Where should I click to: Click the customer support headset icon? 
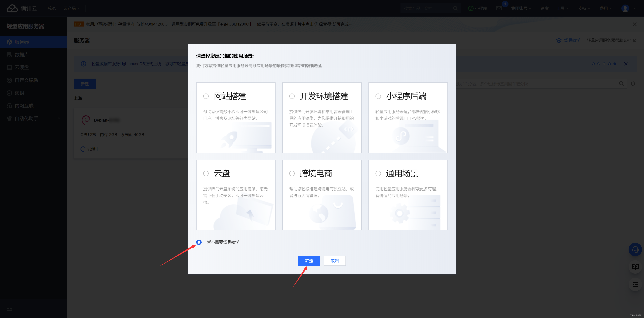pos(635,249)
